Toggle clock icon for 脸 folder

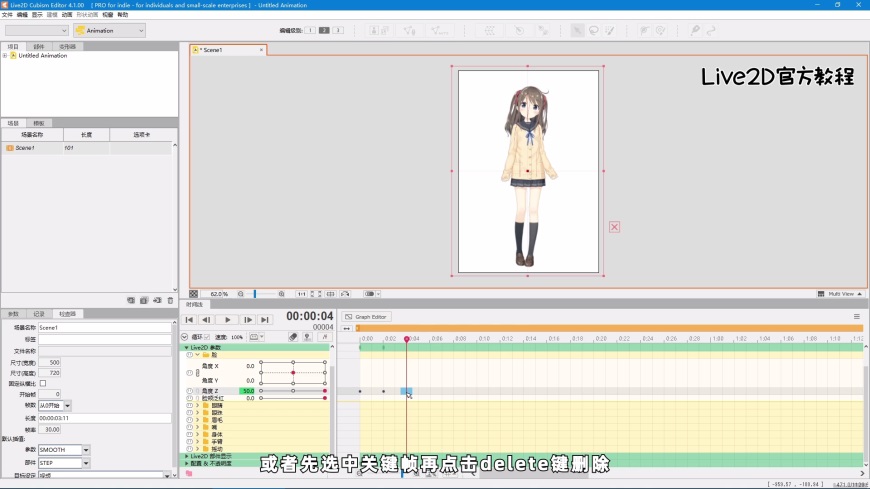click(190, 354)
